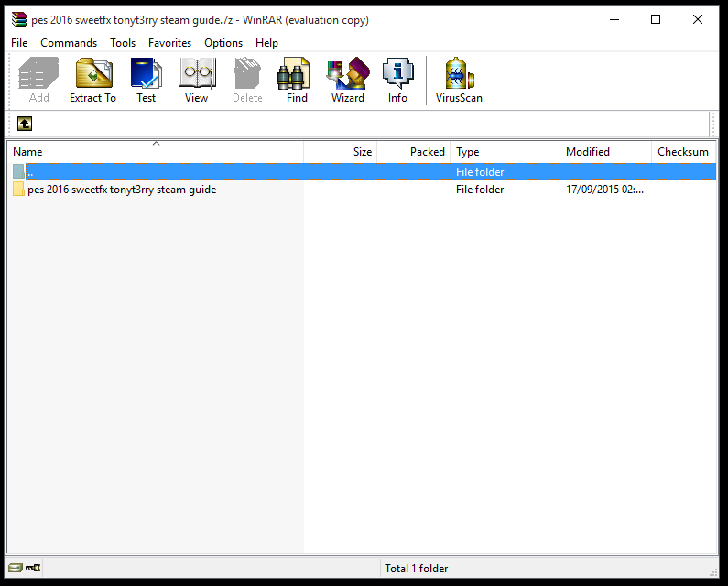Sort list by Modified column
The width and height of the screenshot is (728, 586).
click(x=605, y=151)
